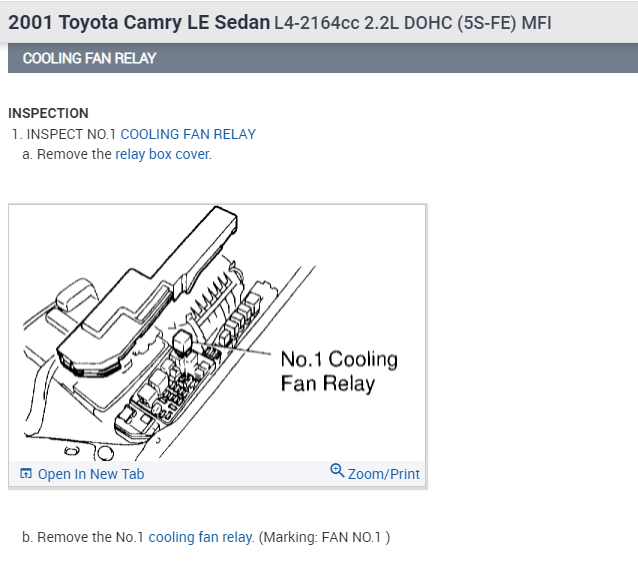Click the 'b. Remove the No.1' step text
The width and height of the screenshot is (638, 565).
(x=83, y=537)
